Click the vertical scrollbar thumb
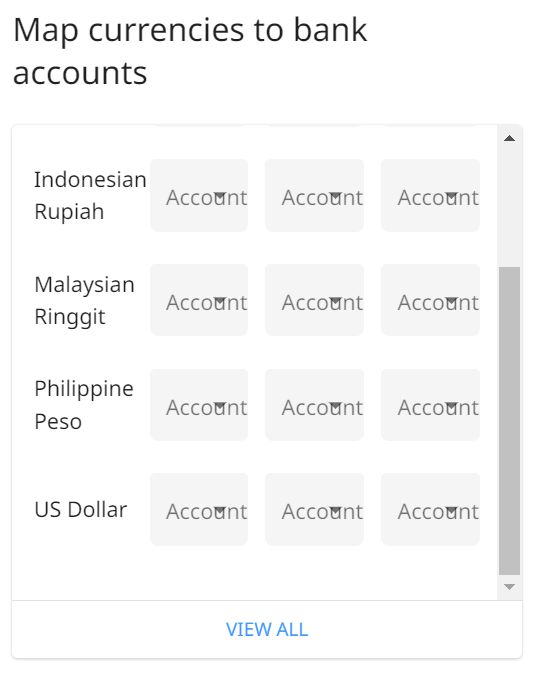 (x=509, y=421)
